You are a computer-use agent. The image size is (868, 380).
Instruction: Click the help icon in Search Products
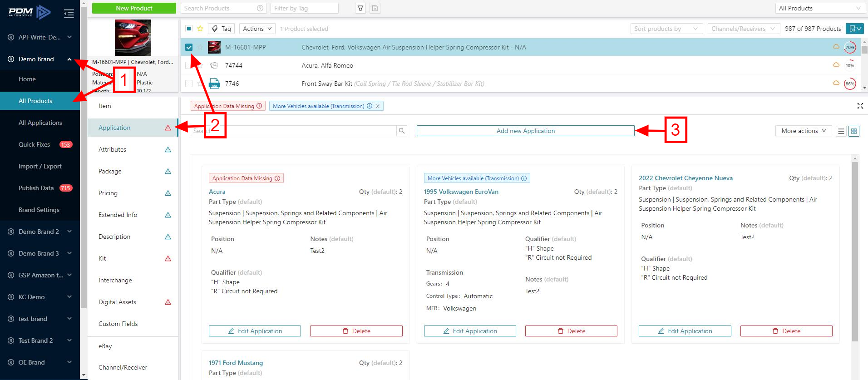[260, 8]
